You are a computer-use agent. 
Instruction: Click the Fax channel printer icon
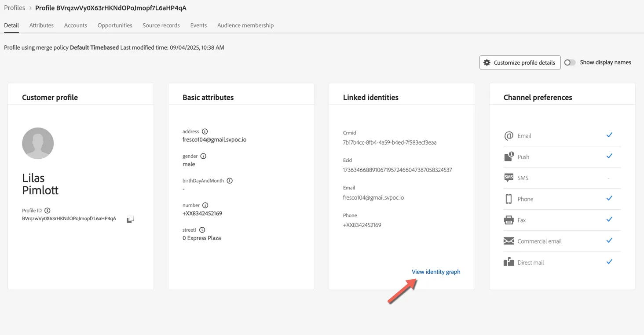tap(509, 220)
